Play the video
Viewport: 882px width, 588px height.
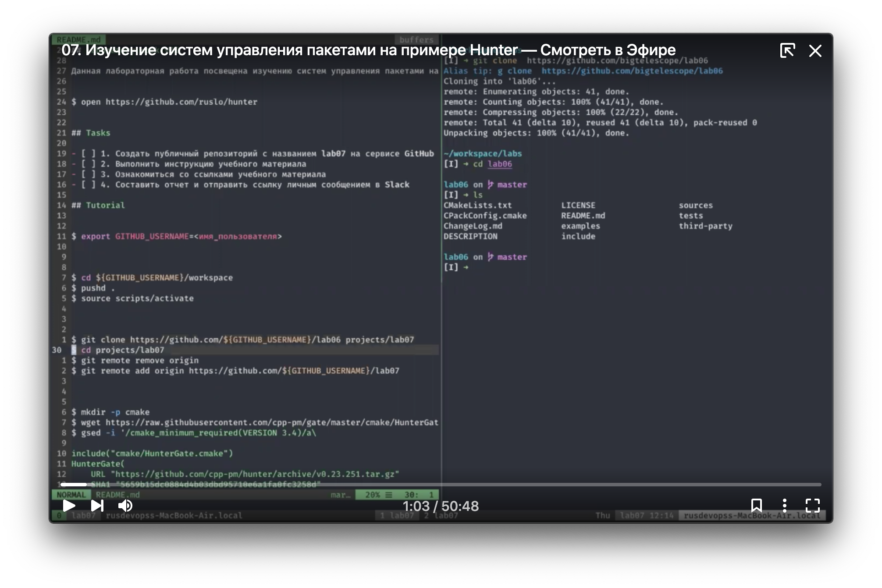69,506
